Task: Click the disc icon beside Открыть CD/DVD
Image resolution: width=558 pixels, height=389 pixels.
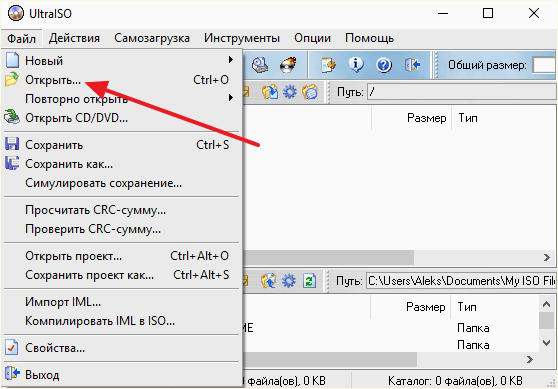Action: click(12, 117)
